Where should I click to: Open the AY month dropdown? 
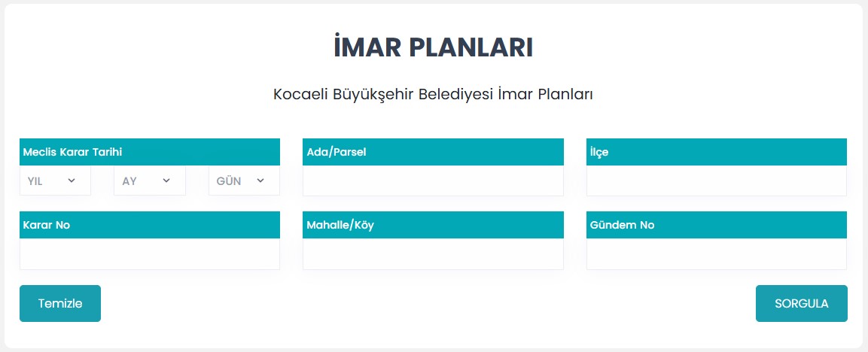(x=149, y=181)
